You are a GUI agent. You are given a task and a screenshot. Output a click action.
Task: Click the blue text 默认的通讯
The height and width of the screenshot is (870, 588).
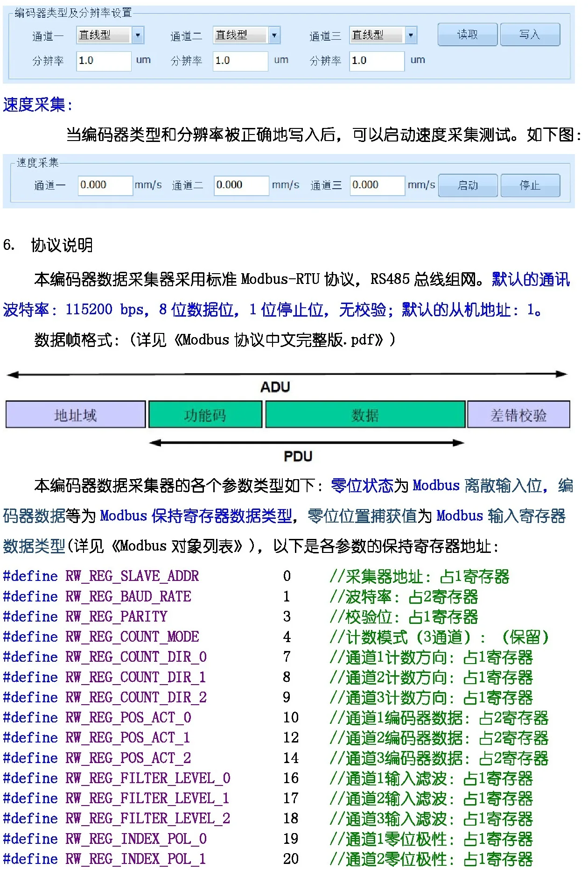[x=531, y=279]
